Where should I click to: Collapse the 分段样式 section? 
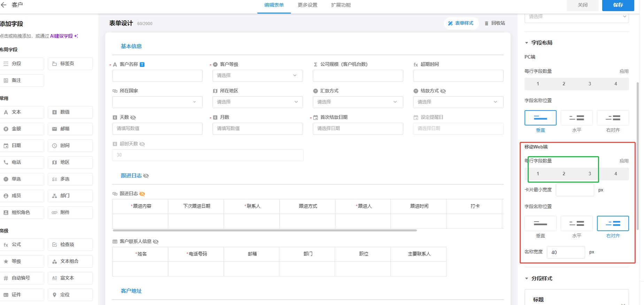tap(527, 279)
